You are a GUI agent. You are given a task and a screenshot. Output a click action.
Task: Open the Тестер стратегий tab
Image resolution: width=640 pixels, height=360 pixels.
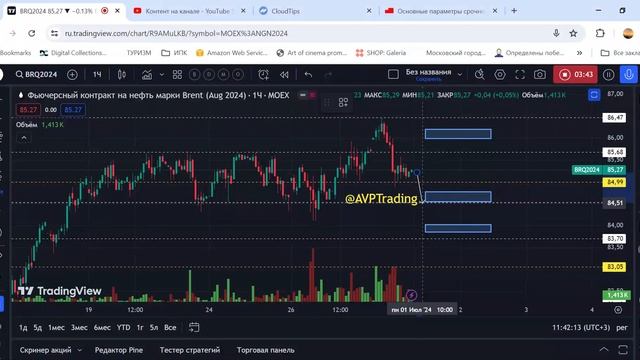tap(190, 350)
